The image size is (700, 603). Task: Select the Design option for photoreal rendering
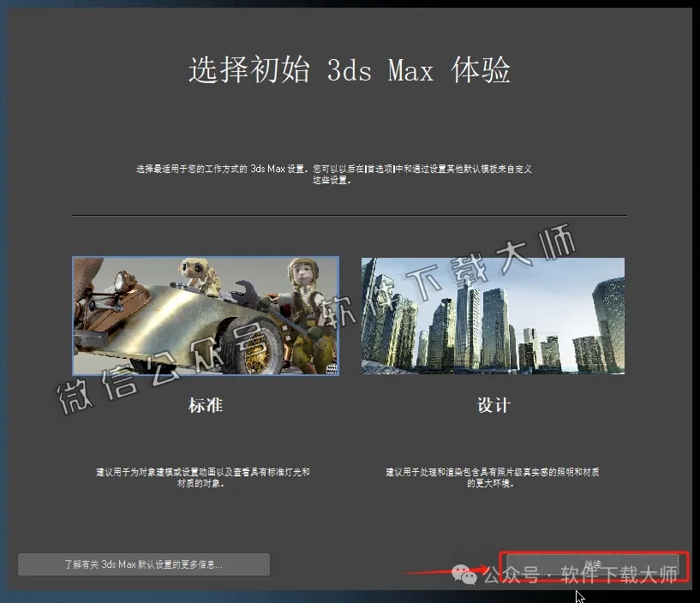[494, 316]
